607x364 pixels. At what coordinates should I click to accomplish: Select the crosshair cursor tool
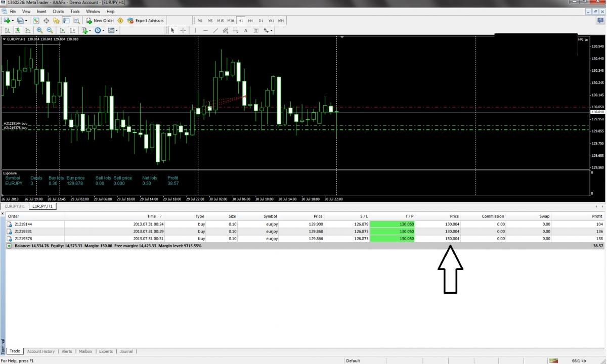click(x=183, y=30)
